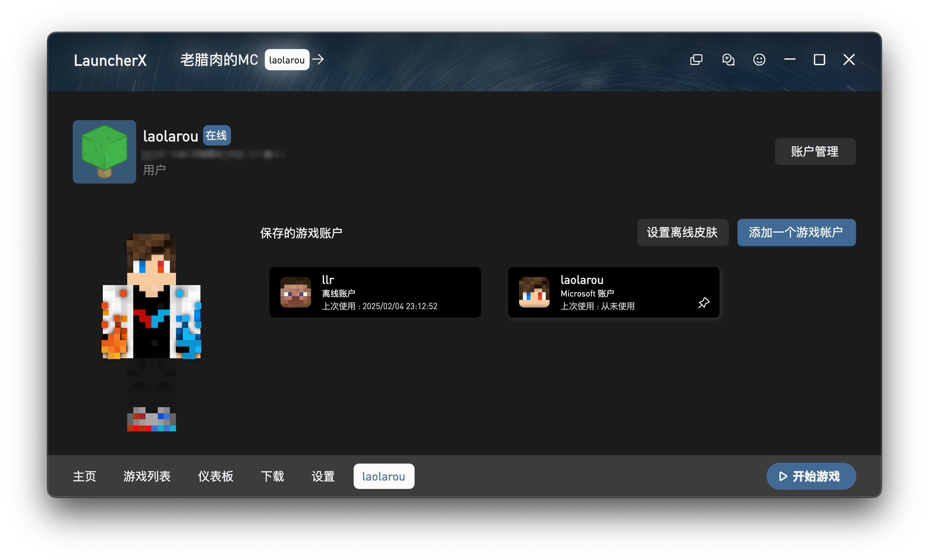Click the multi-window icon in title bar
The width and height of the screenshot is (929, 560).
coord(696,60)
